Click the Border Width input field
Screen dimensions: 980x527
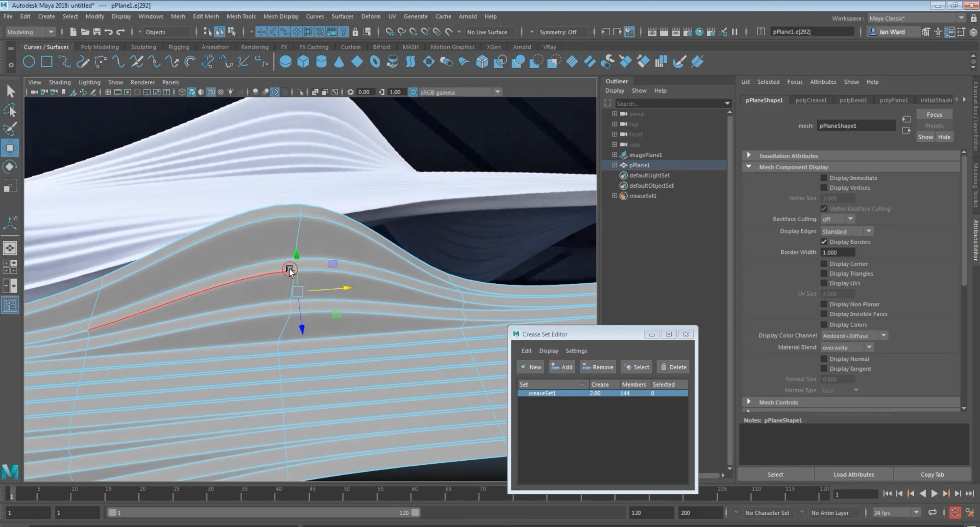(838, 252)
